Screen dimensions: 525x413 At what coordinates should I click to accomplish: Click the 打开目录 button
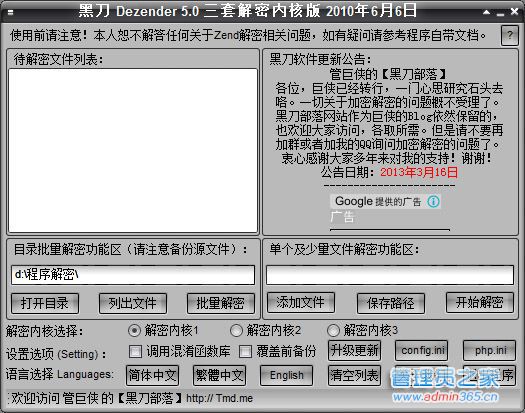pyautogui.click(x=45, y=303)
